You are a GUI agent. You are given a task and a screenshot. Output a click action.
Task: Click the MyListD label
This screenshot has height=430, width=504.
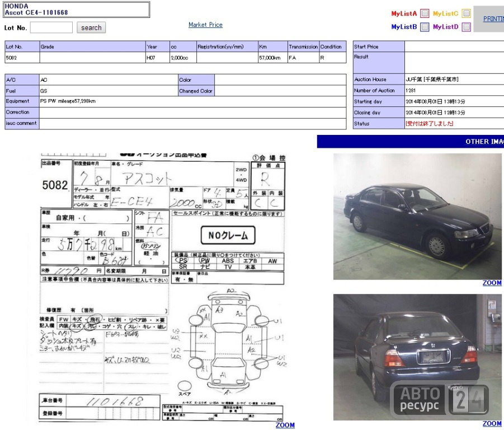click(x=445, y=27)
